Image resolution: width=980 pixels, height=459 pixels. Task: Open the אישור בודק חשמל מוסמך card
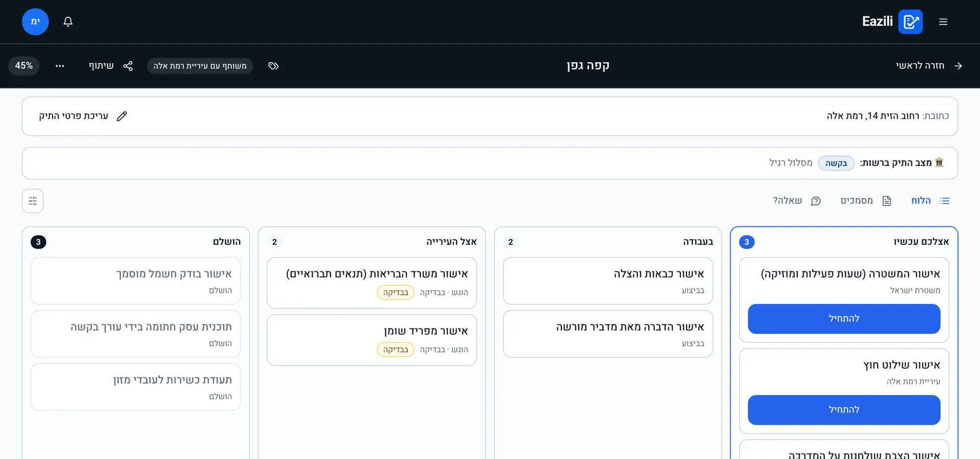pyautogui.click(x=136, y=281)
